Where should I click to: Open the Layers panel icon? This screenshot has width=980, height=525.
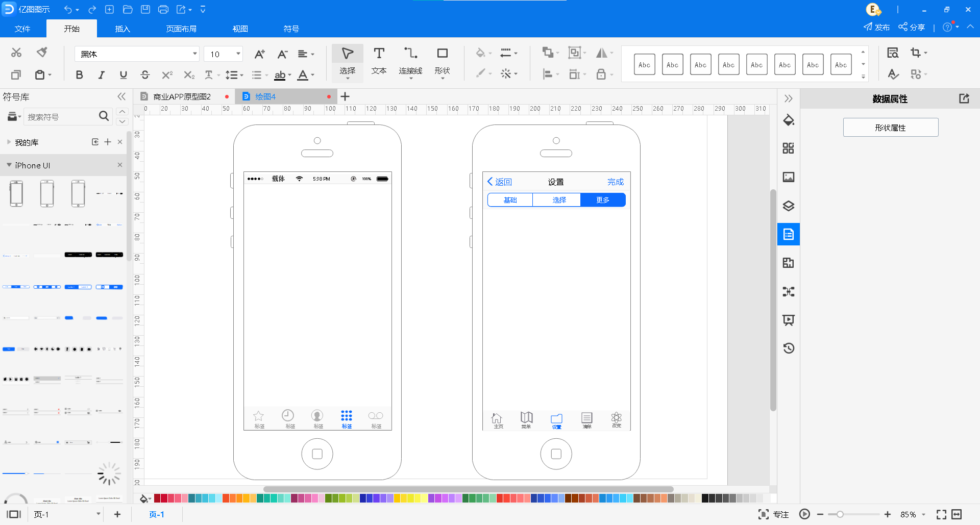[789, 206]
